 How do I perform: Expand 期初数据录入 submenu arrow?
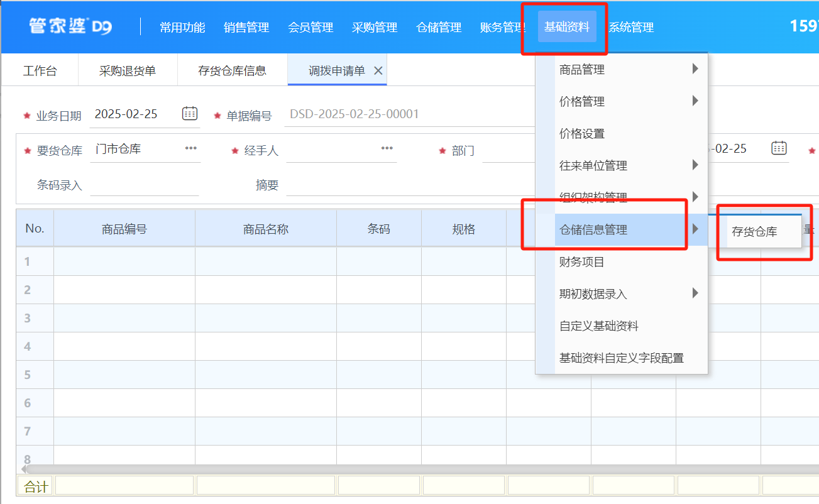pyautogui.click(x=695, y=293)
